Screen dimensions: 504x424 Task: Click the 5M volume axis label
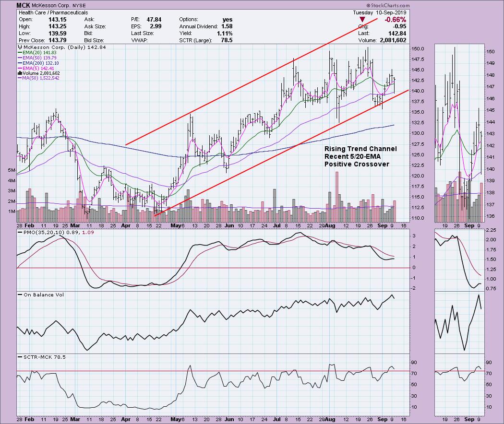[x=12, y=170]
